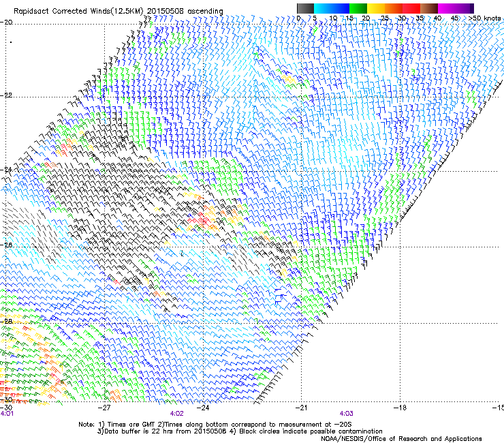Click the brown 35-40 knots legend swatch
The width and height of the screenshot is (504, 443).
tap(429, 8)
